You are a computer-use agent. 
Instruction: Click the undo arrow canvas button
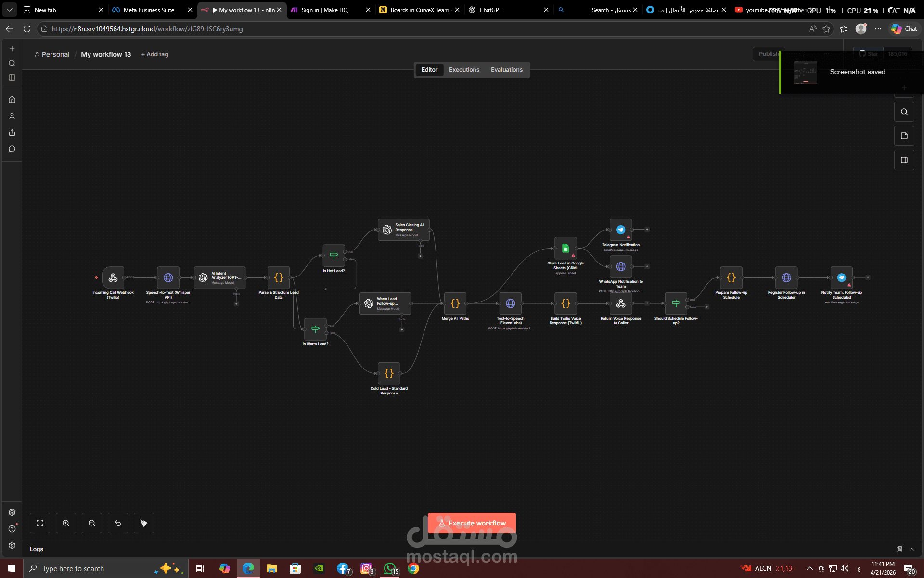118,523
